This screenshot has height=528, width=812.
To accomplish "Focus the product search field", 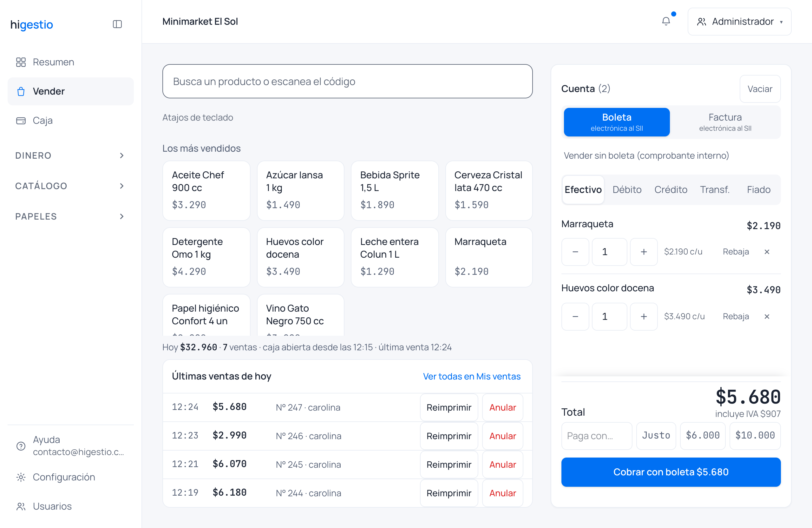I will tap(347, 81).
